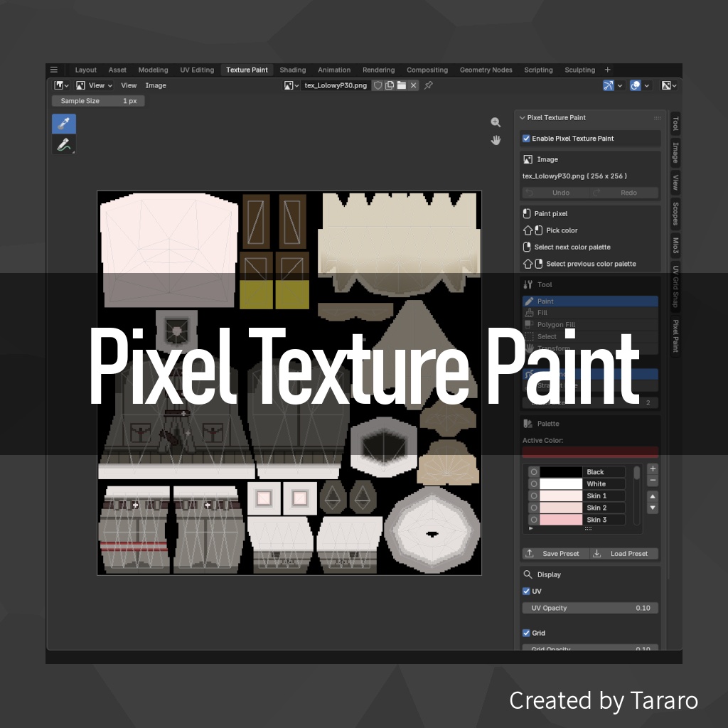Open the View menu
Viewport: 728px width, 728px height.
click(129, 85)
